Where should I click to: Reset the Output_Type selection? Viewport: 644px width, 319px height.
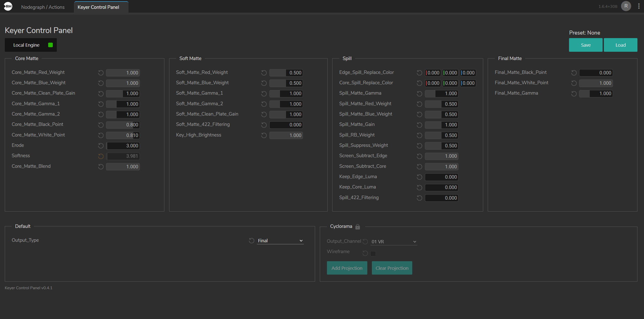pos(251,241)
